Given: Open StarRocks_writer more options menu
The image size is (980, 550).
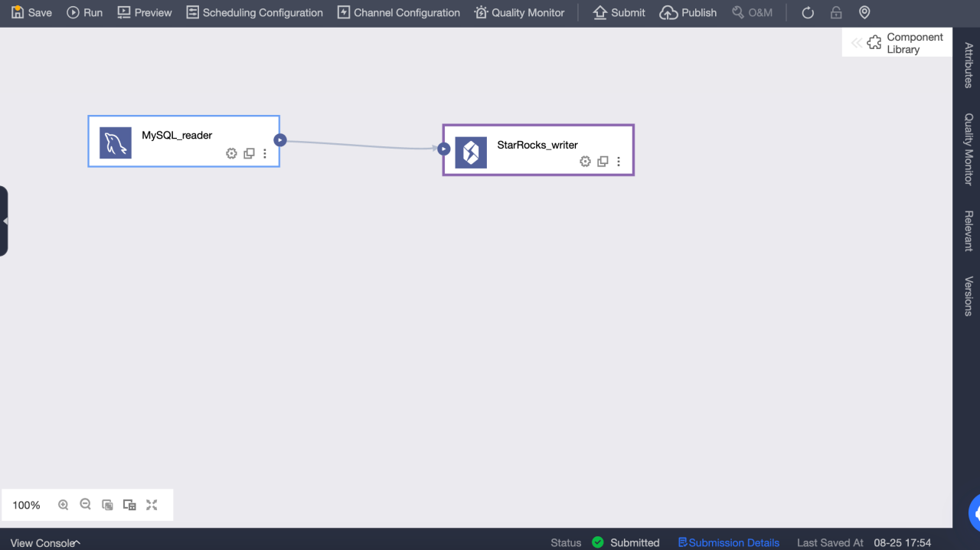Looking at the screenshot, I should tap(619, 162).
